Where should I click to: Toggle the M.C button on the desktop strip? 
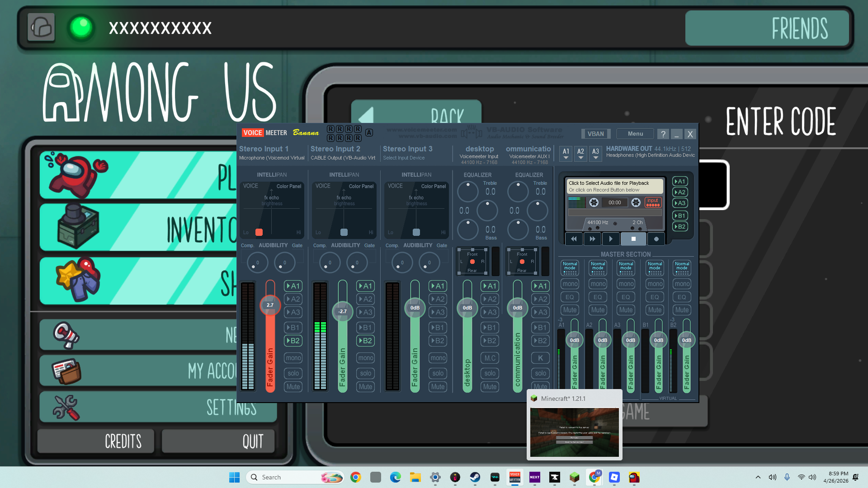coord(490,358)
